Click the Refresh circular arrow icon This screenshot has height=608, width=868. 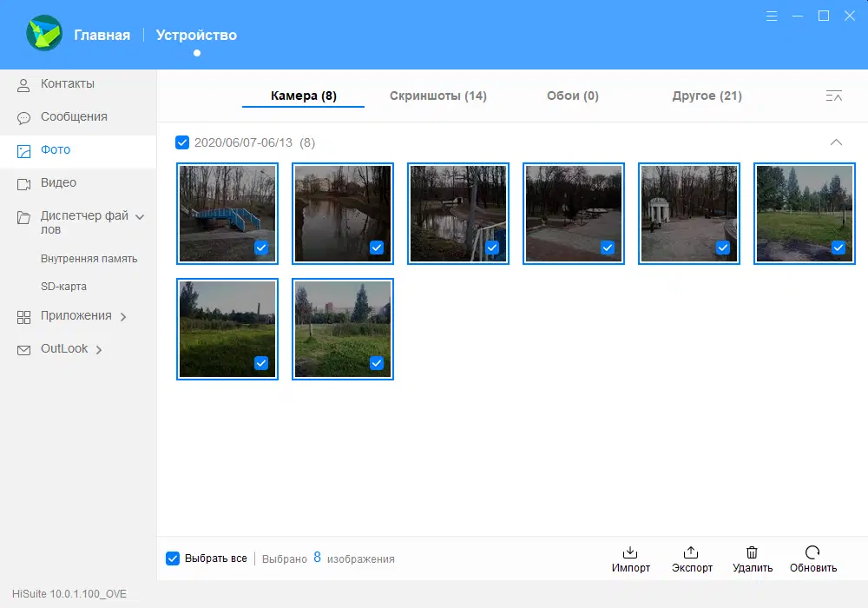812,552
